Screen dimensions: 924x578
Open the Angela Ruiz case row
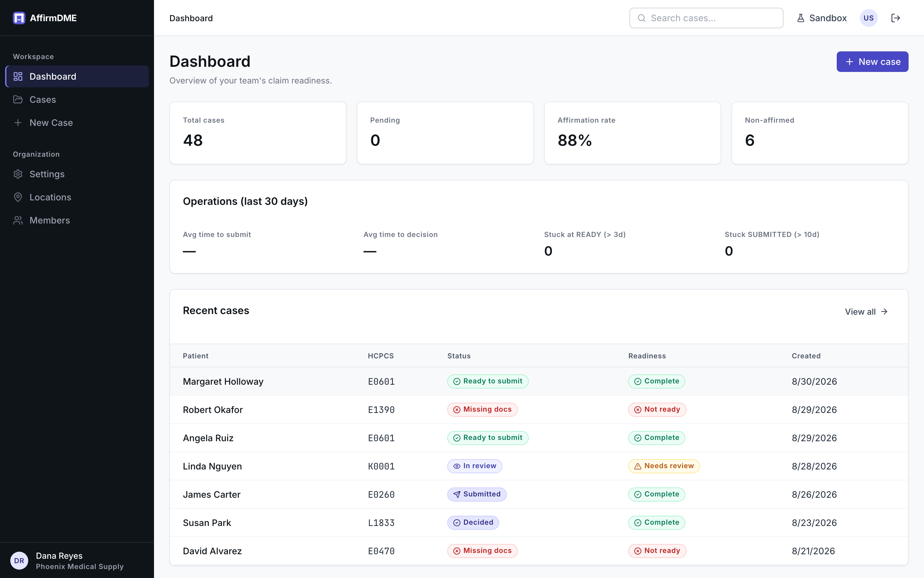click(539, 438)
